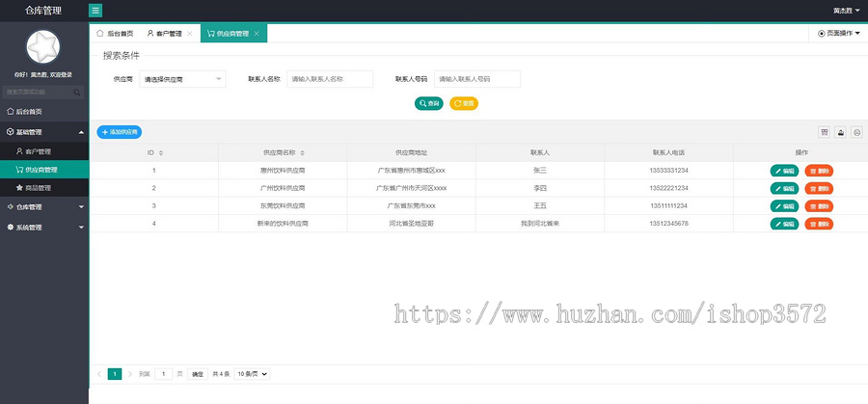Click the 广东省广州市天河区xxxx address cell
868x404 pixels.
(411, 188)
